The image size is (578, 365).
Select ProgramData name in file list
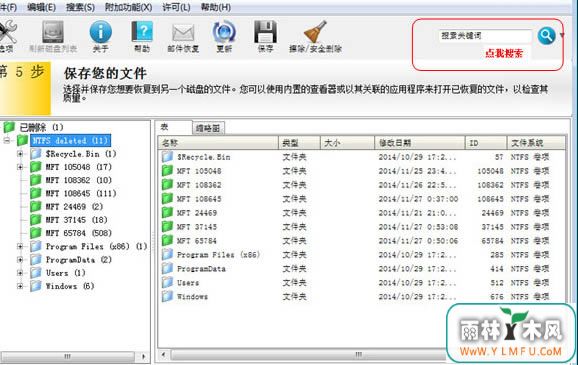(x=201, y=269)
